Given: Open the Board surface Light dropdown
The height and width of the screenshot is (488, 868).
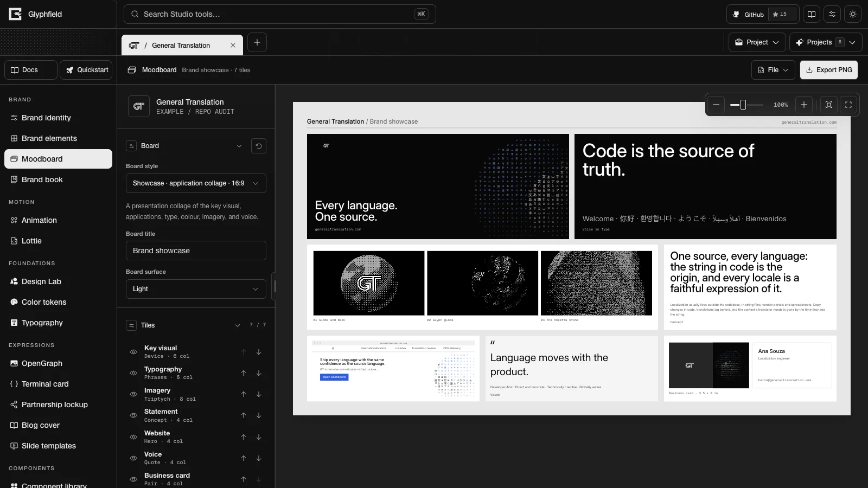Looking at the screenshot, I should (x=196, y=289).
